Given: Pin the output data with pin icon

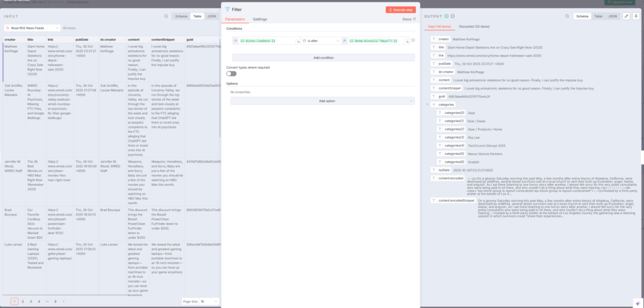Looking at the screenshot, I should (635, 16).
